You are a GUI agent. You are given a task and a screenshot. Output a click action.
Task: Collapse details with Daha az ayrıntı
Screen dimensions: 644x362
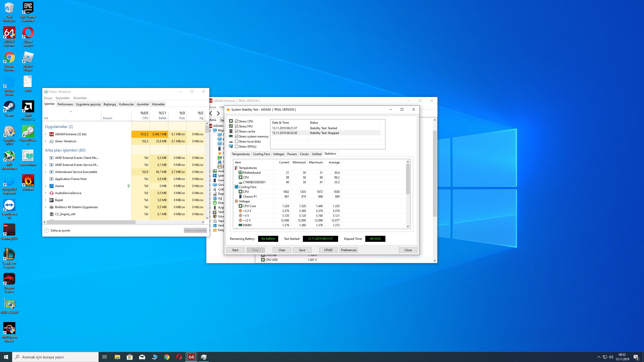coord(58,231)
